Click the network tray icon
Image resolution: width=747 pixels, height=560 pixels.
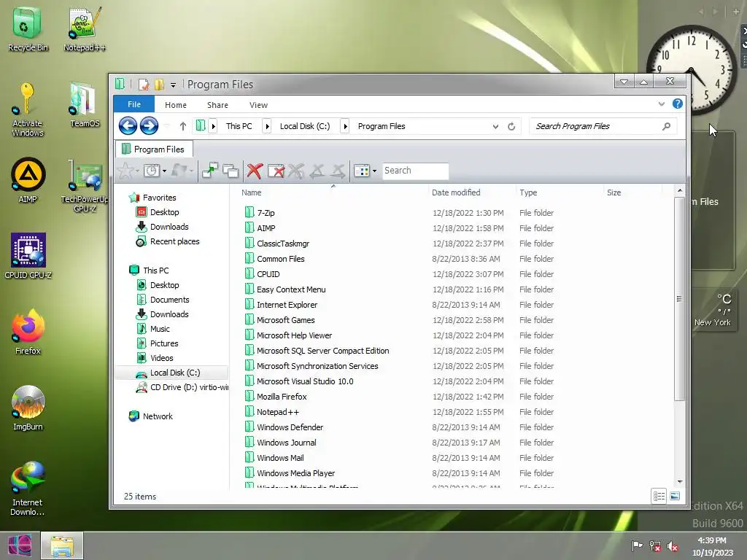coord(655,546)
